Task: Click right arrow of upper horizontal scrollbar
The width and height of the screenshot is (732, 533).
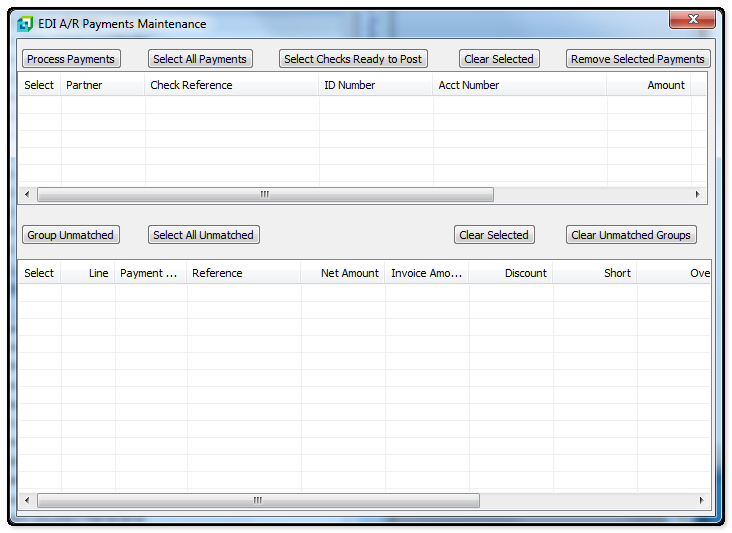Action: pos(698,195)
